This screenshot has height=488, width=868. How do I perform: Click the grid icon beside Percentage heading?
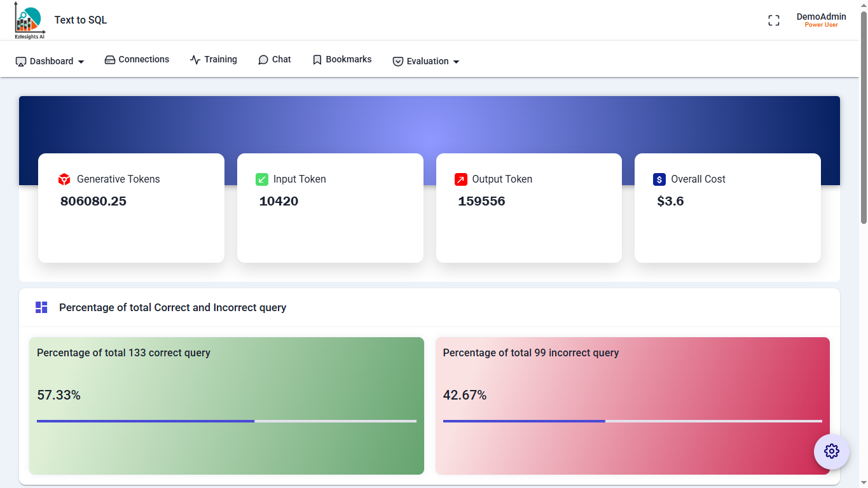(x=41, y=308)
